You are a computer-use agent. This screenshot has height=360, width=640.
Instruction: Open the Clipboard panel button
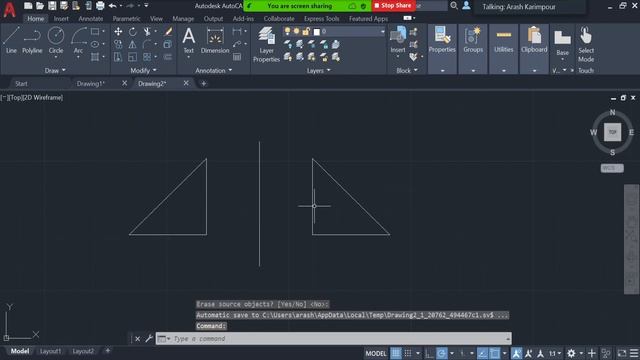tap(534, 40)
